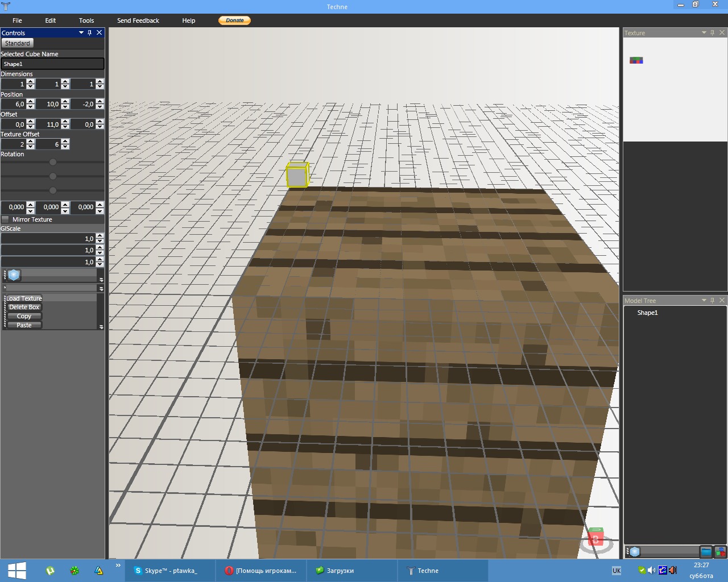Click the second Rotation slider handle
The image size is (728, 582).
53,176
